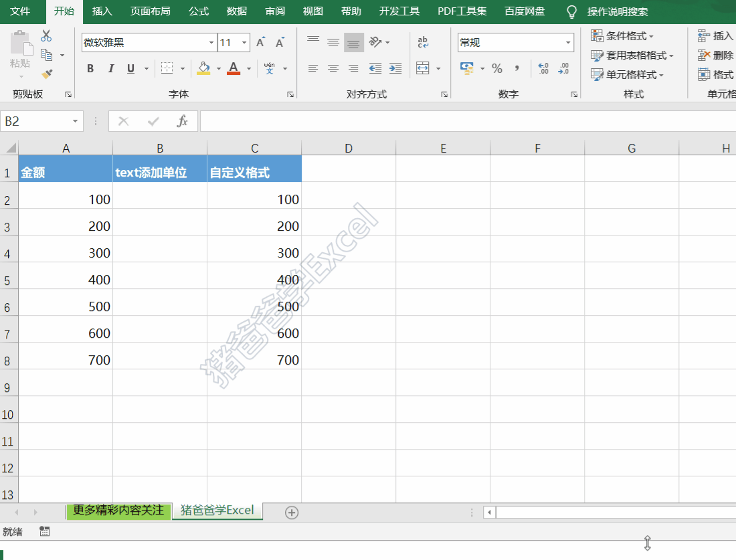Increase font size with larger A
The height and width of the screenshot is (560, 736).
[260, 42]
